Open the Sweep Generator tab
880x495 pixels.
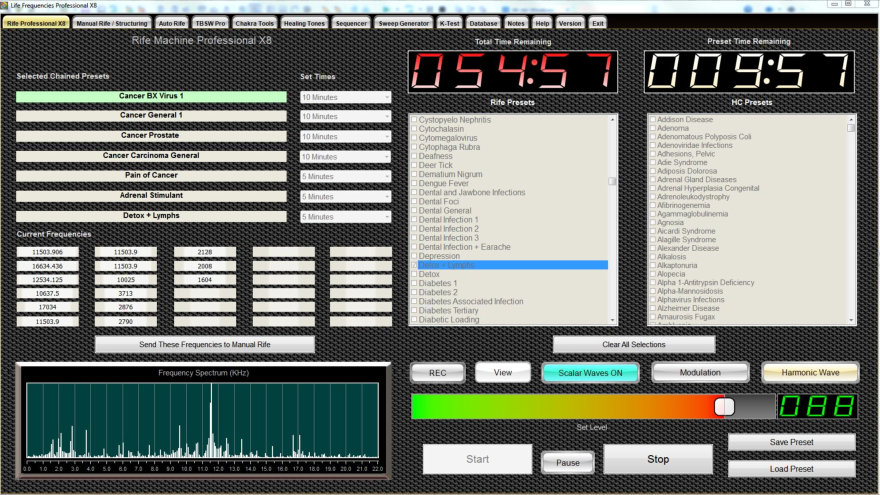(404, 22)
